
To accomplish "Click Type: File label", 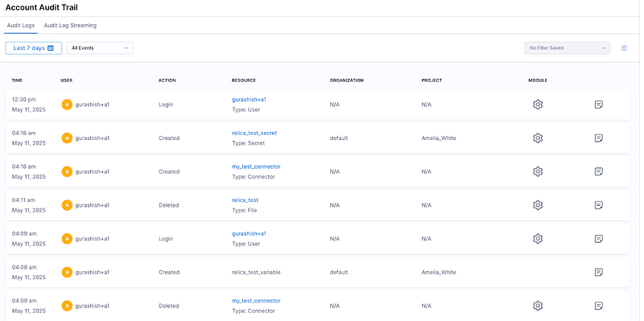I will (245, 210).
